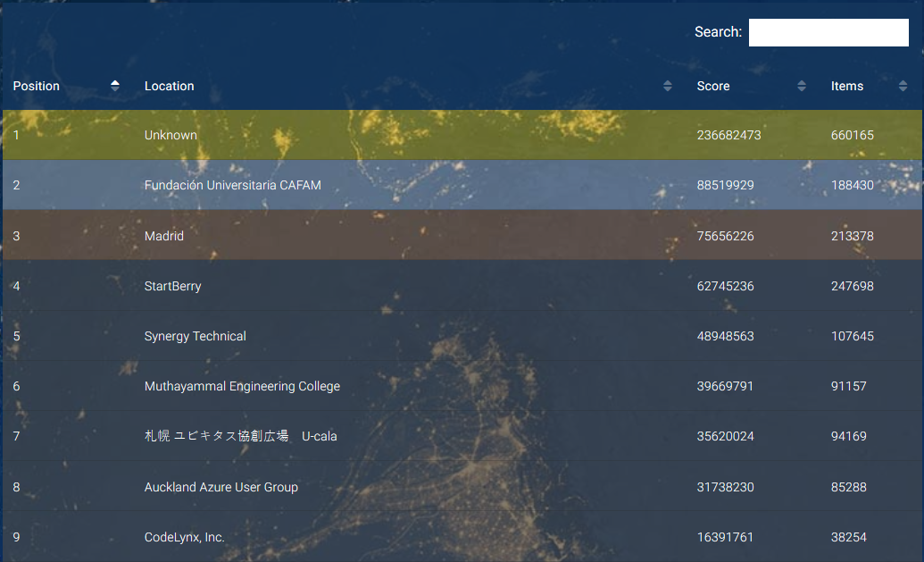The width and height of the screenshot is (924, 562).
Task: Click score value 16391761
Action: click(x=726, y=537)
